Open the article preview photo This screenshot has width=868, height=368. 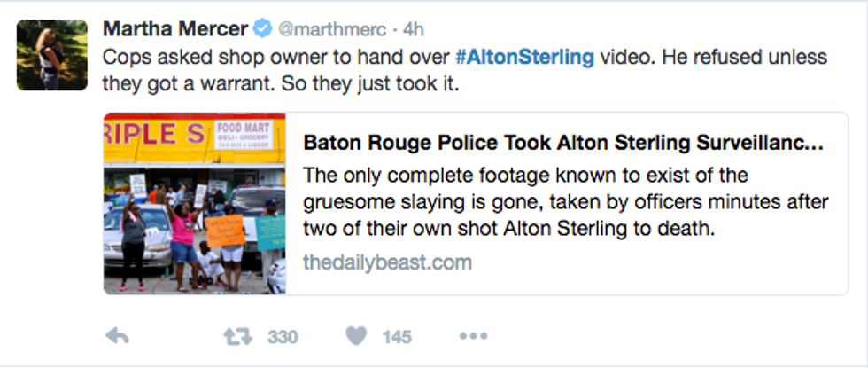pyautogui.click(x=194, y=203)
